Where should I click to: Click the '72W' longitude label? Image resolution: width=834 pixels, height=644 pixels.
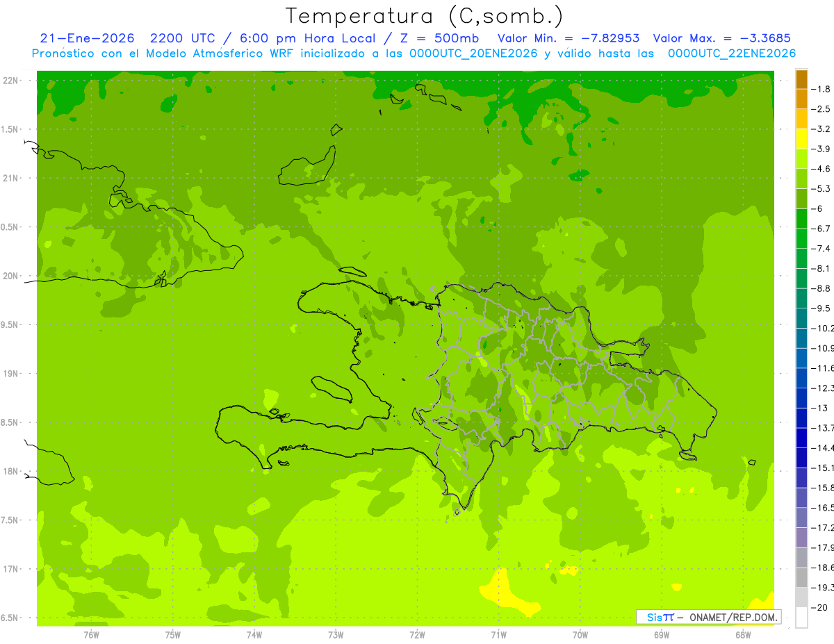[417, 634]
